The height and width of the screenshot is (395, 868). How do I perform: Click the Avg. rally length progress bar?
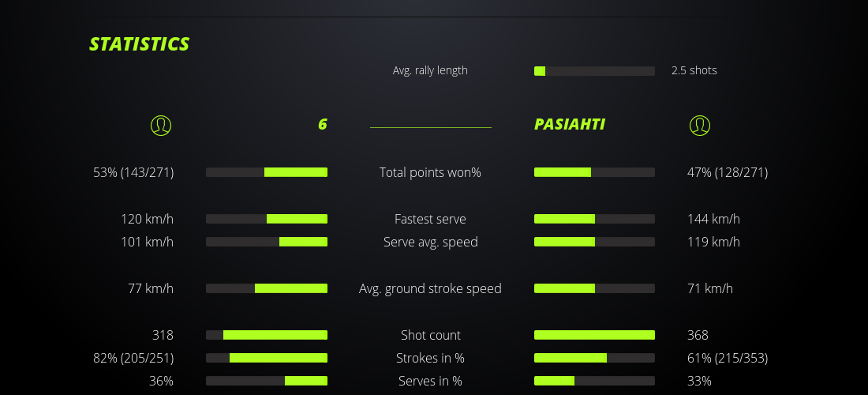(594, 71)
